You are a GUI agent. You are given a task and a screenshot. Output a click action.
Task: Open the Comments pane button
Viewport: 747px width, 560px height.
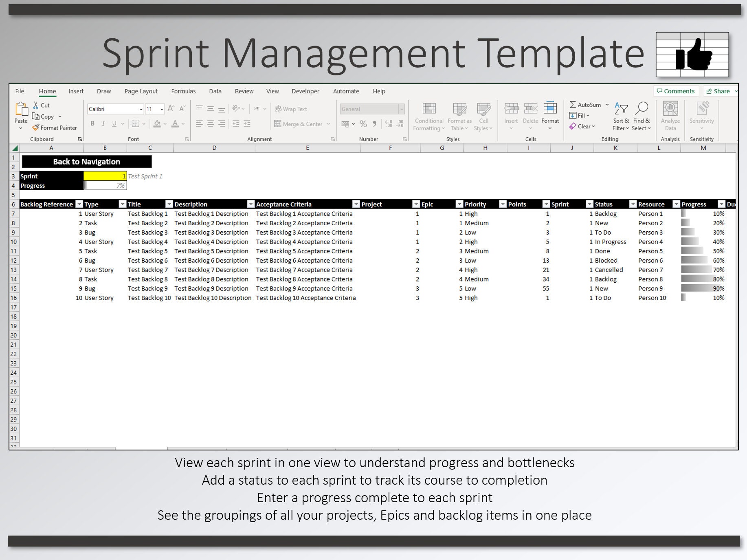[x=676, y=91]
